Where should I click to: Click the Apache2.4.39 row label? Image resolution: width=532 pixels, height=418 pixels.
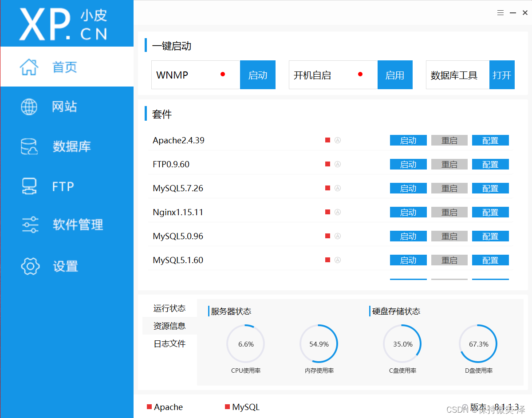tap(178, 141)
